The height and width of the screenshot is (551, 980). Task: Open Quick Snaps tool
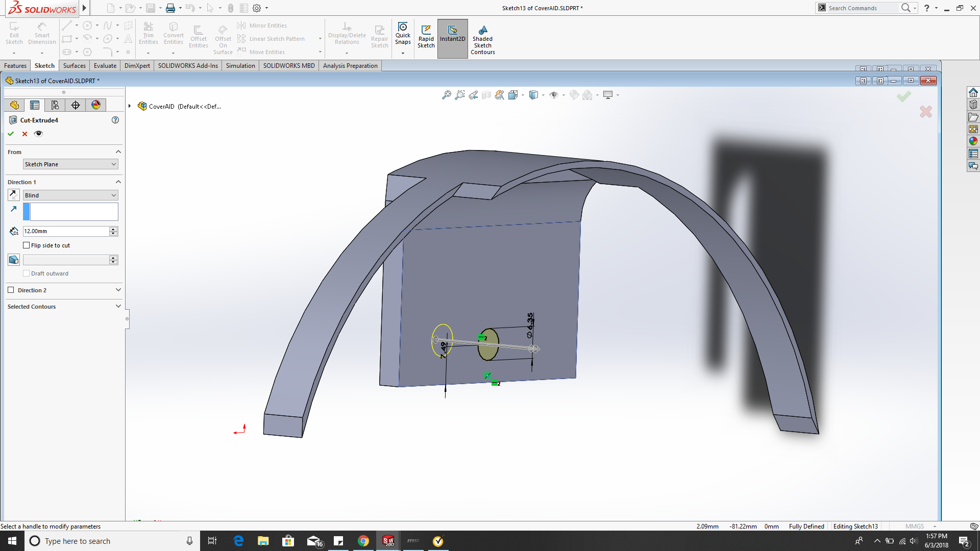(403, 34)
